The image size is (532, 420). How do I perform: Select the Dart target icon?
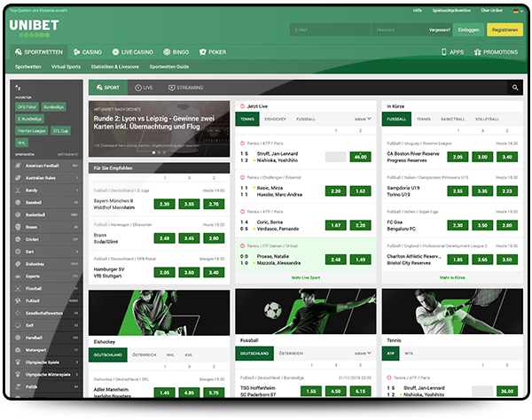[18, 252]
